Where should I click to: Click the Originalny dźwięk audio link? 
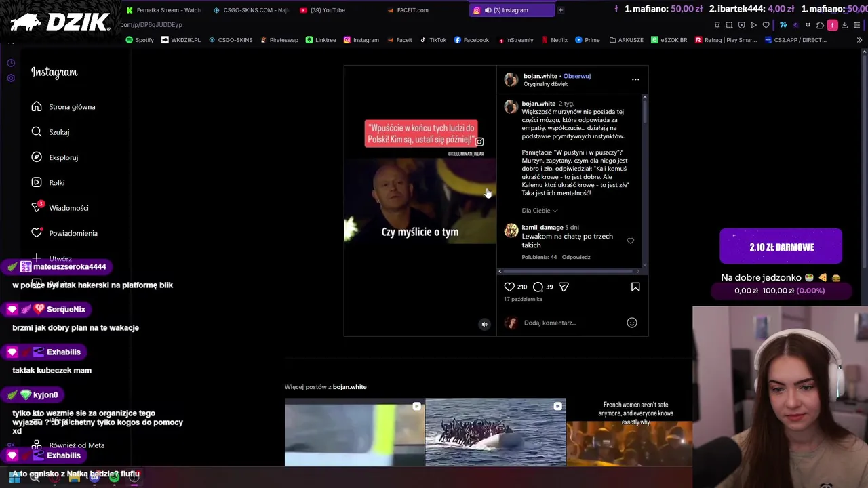pyautogui.click(x=545, y=84)
